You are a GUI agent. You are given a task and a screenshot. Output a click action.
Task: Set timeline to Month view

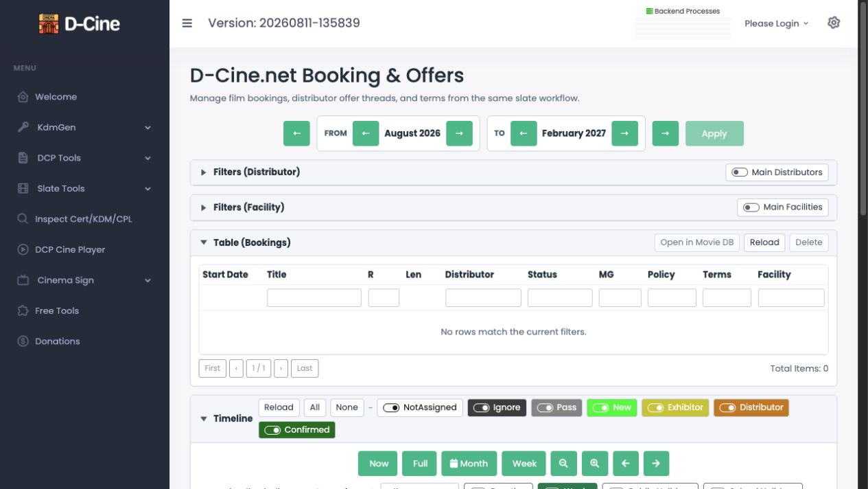[469, 464]
